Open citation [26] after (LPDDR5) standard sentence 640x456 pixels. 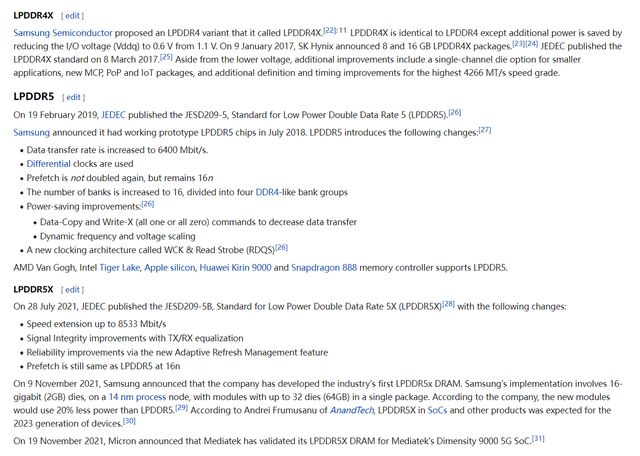click(455, 112)
